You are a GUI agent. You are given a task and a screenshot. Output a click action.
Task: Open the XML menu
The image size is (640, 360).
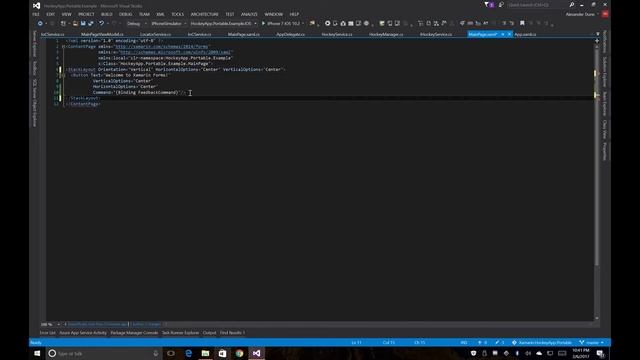click(x=160, y=14)
